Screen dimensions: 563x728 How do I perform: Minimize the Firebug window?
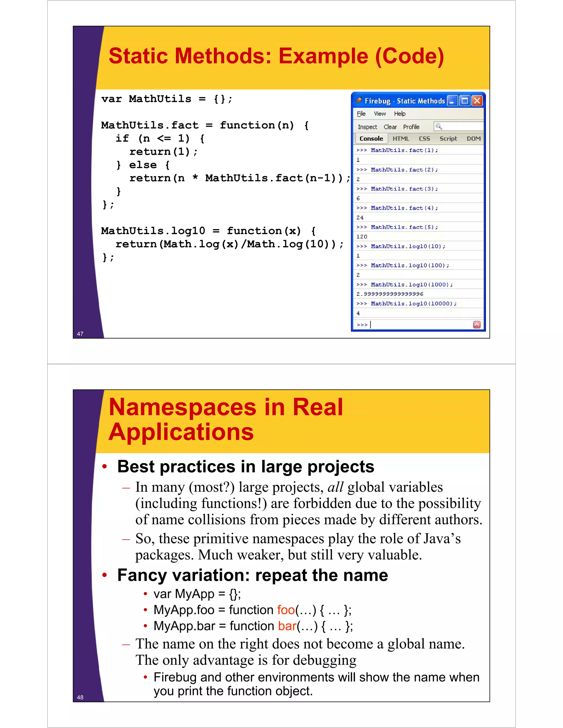[452, 101]
